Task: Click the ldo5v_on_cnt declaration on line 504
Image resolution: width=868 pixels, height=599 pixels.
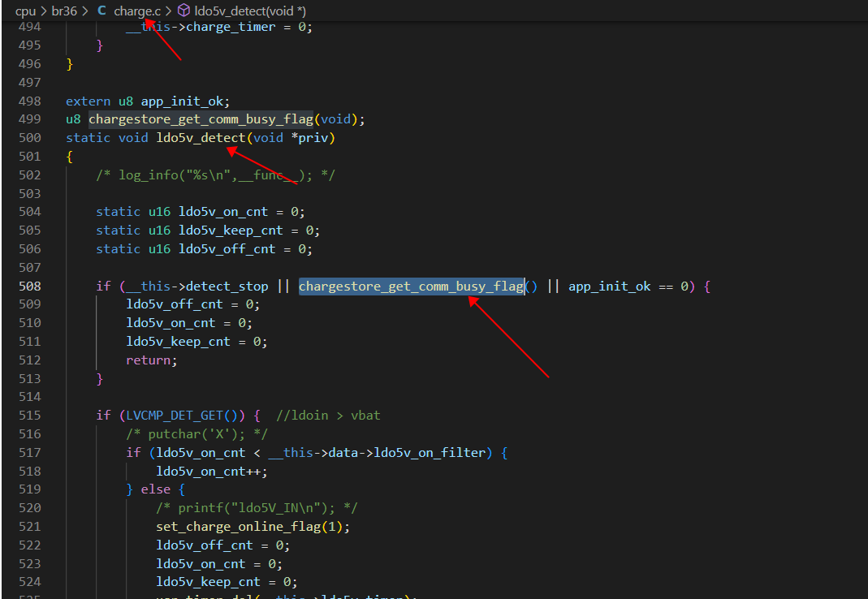Action: point(201,212)
